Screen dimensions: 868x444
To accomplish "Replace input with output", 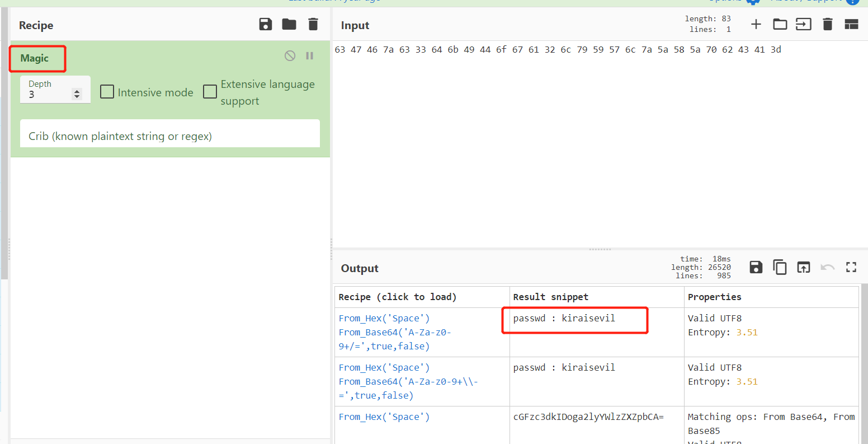I will (804, 267).
